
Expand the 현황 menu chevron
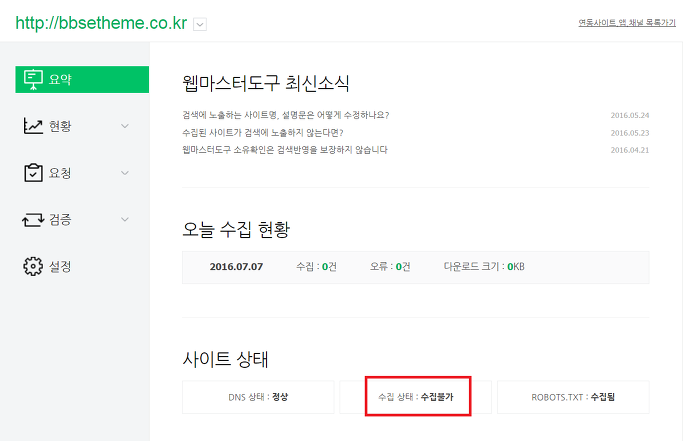click(x=125, y=126)
